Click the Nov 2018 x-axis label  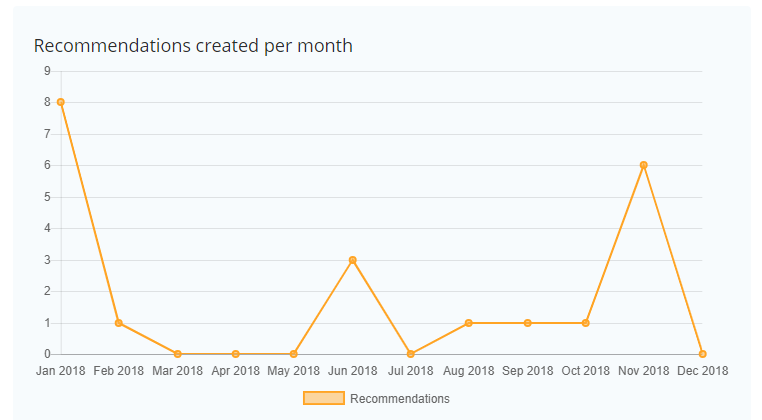[644, 371]
